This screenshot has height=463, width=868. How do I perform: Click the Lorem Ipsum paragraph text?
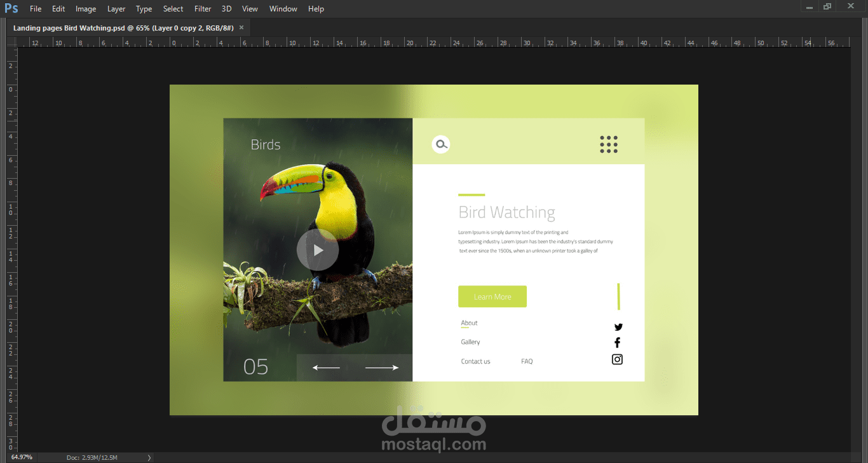[x=536, y=242]
